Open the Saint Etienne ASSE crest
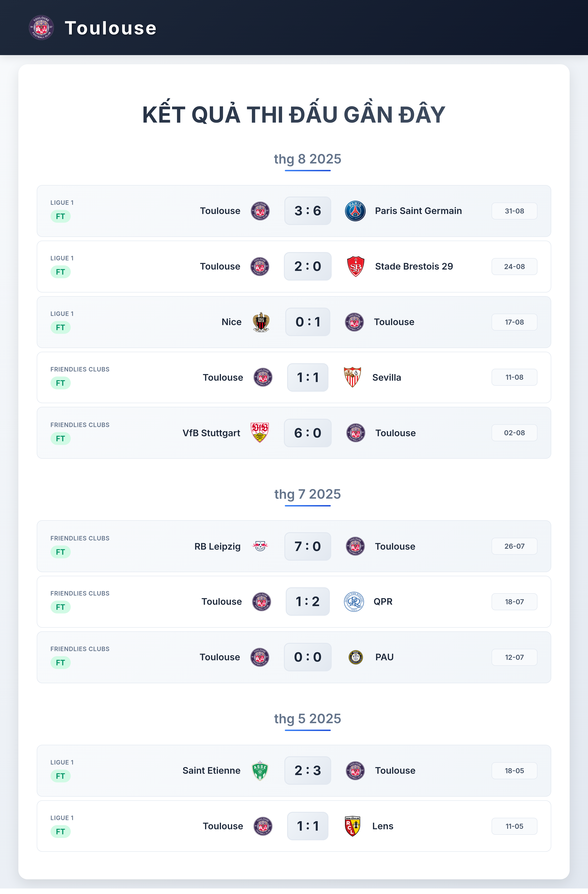The width and height of the screenshot is (588, 894). [x=260, y=770]
